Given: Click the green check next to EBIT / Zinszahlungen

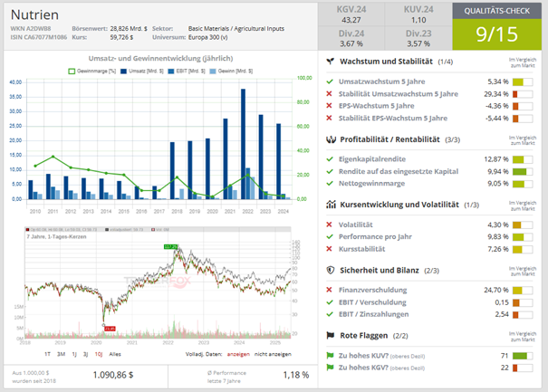Looking at the screenshot, I should click(329, 314).
